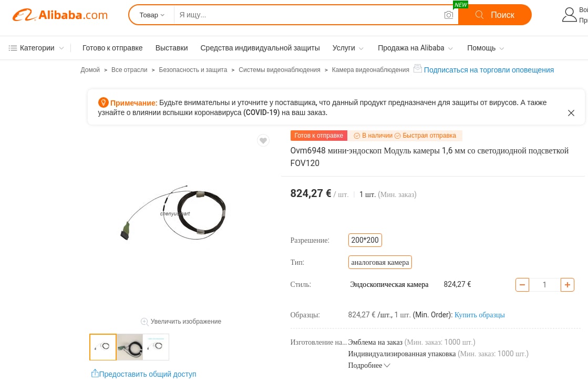The width and height of the screenshot is (588, 382).
Task: Click the share icon Предоставить общий доступ
Action: [95, 374]
